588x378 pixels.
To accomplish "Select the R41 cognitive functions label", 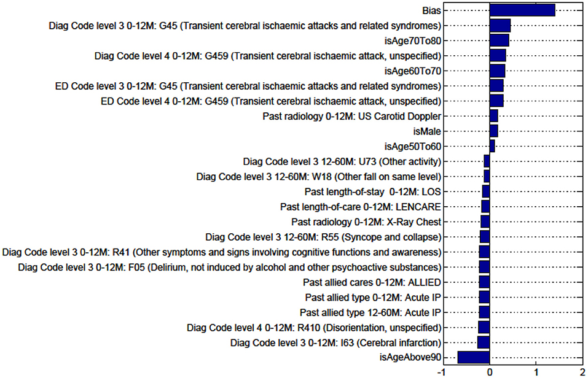I will point(222,252).
